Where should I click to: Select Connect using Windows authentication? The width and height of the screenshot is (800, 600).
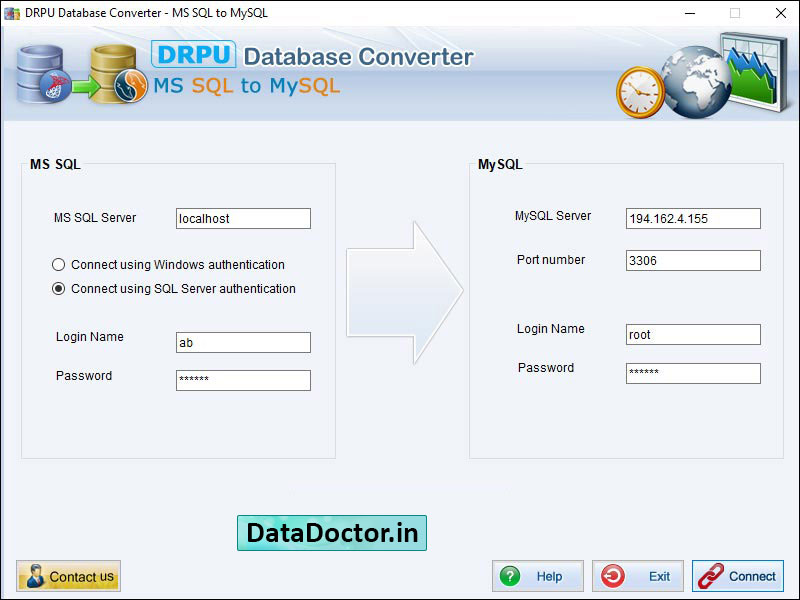[x=58, y=264]
